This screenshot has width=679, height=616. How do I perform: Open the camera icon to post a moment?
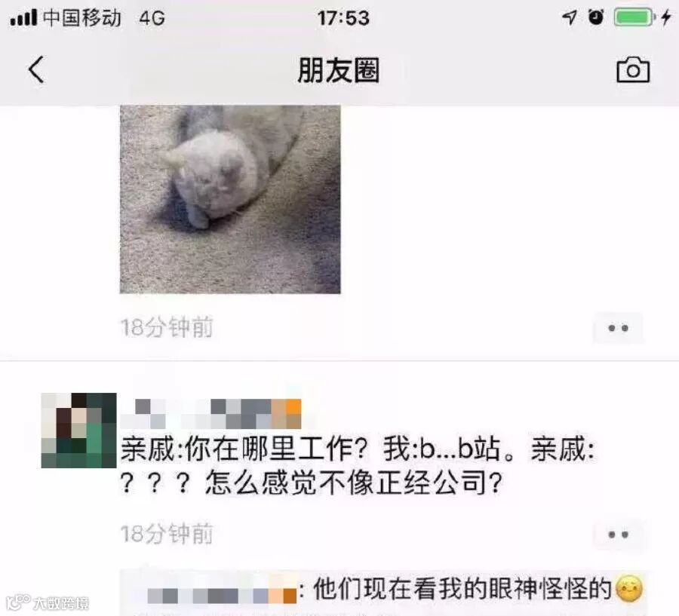(633, 69)
